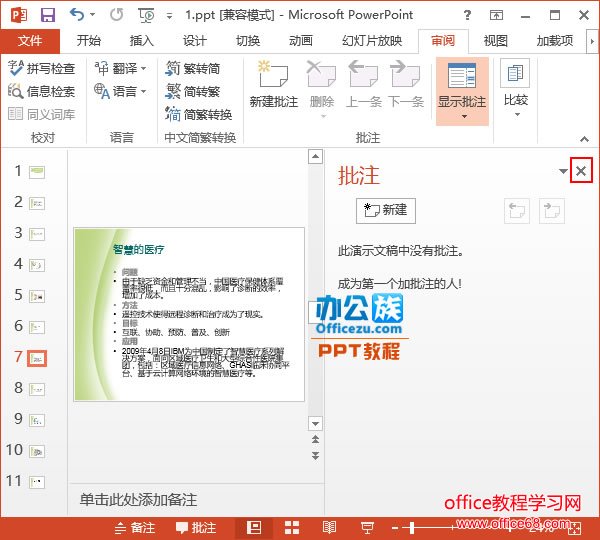600x540 pixels.
Task: Click next comment icon in 批注 pane
Action: pyautogui.click(x=551, y=211)
